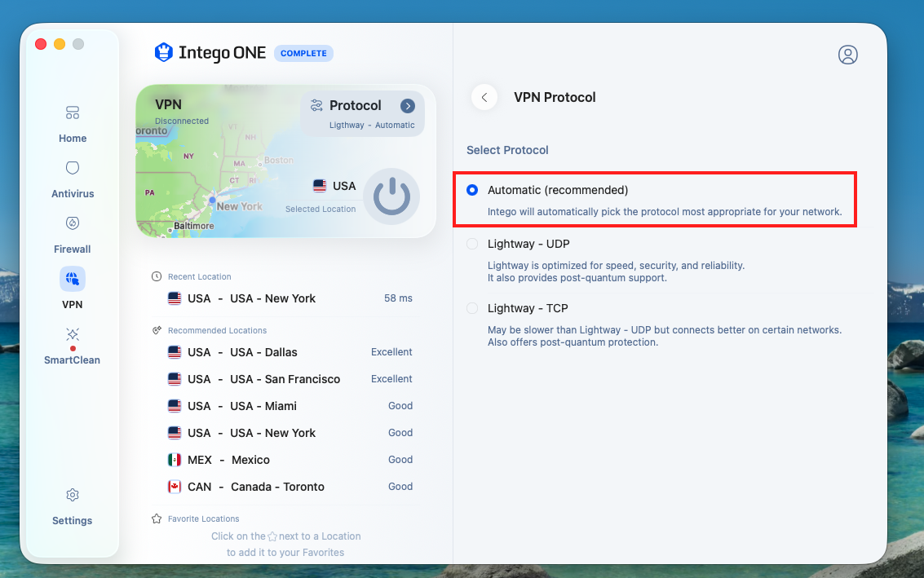Viewport: 924px width, 578px height.
Task: Switch to the Settings tab label
Action: [73, 521]
